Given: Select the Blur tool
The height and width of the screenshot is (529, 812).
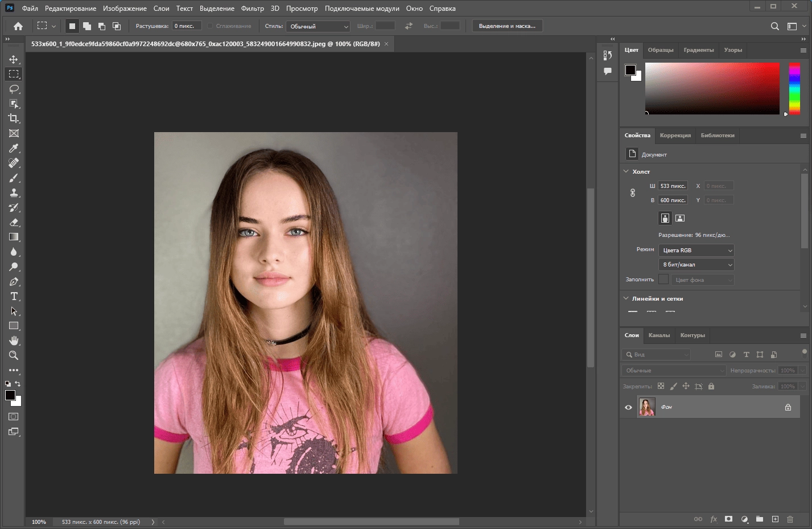Looking at the screenshot, I should pyautogui.click(x=14, y=252).
